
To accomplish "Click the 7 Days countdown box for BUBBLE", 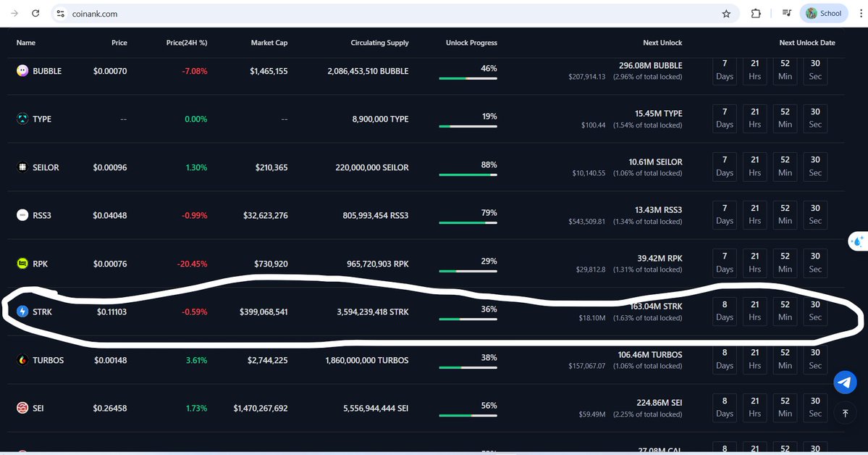I will pos(725,70).
